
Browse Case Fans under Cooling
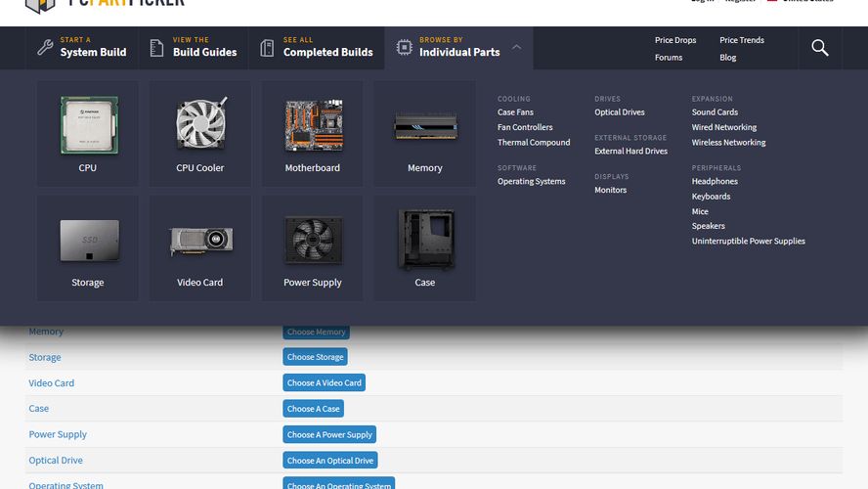pyautogui.click(x=515, y=111)
